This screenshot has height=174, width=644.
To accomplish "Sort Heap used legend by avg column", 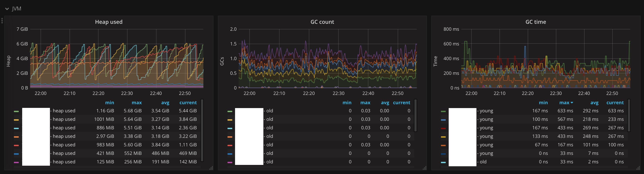I will pos(165,102).
